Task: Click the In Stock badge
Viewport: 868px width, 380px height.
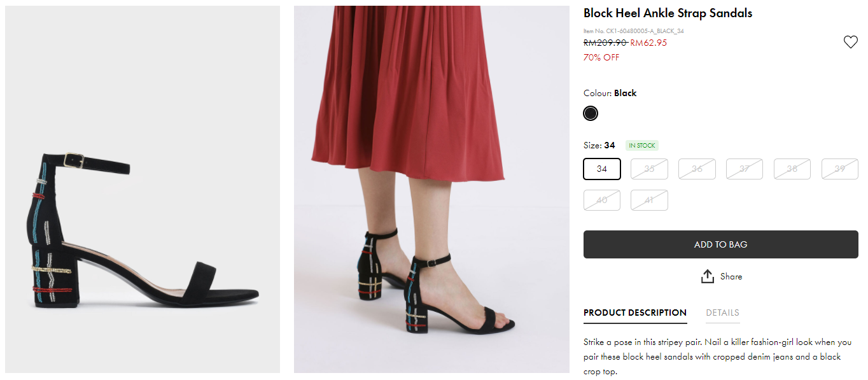Action: coord(641,146)
